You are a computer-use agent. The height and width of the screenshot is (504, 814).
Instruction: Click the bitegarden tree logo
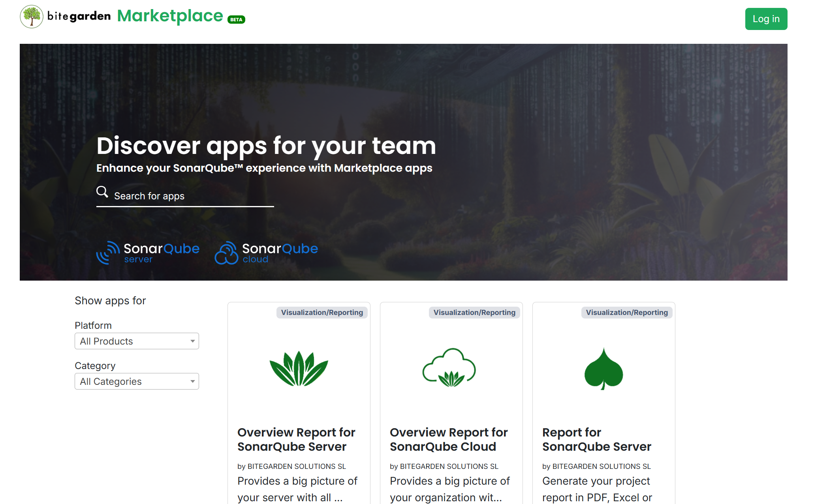click(x=31, y=17)
